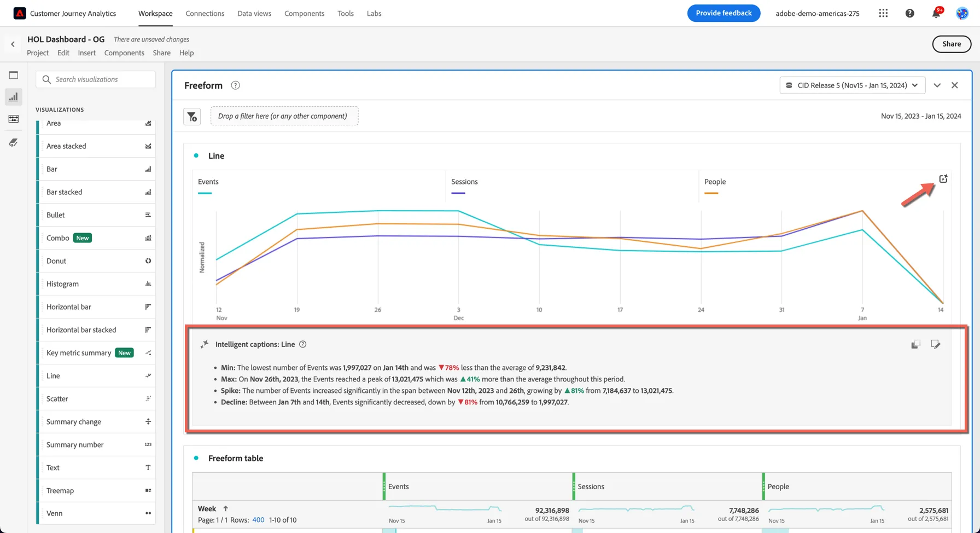Viewport: 980px width, 533px height.
Task: Select the Treemap visualization
Action: point(97,491)
